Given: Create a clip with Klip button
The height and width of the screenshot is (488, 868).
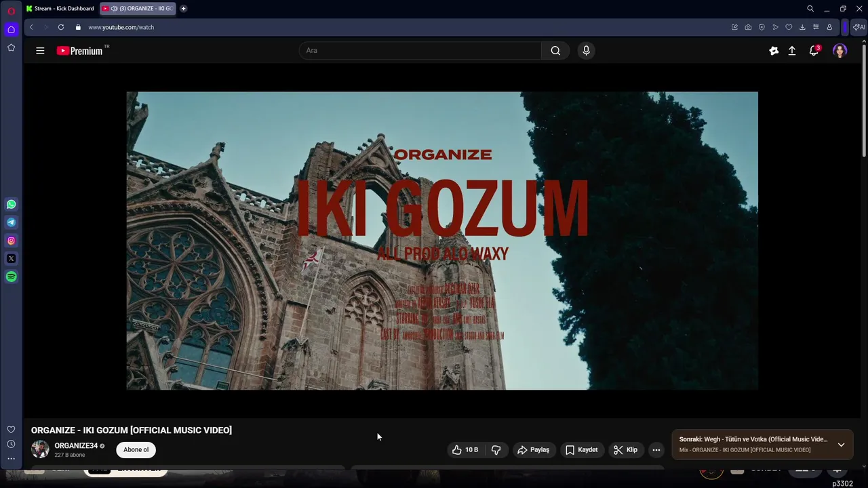Looking at the screenshot, I should click(625, 450).
